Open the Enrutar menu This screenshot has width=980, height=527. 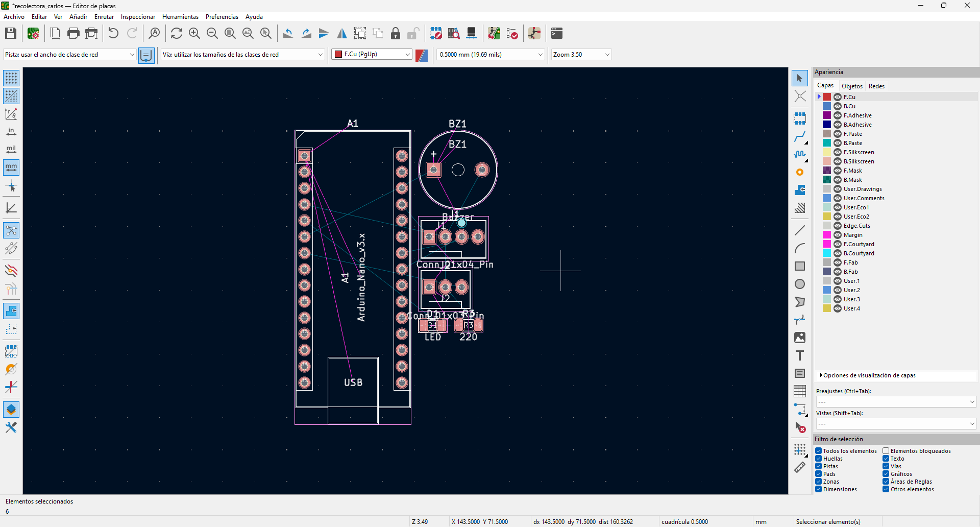104,17
